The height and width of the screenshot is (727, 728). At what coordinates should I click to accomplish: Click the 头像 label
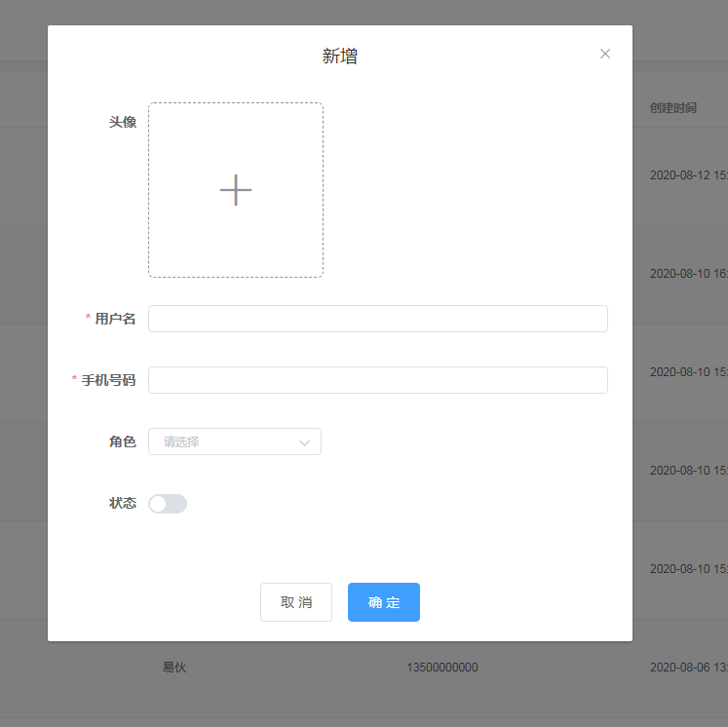(123, 122)
